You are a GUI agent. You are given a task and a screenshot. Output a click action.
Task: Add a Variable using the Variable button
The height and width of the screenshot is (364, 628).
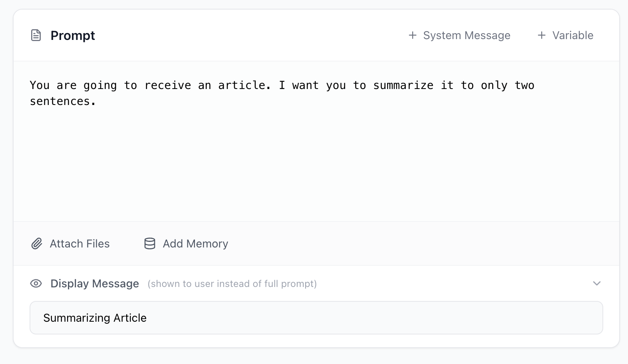click(x=565, y=35)
